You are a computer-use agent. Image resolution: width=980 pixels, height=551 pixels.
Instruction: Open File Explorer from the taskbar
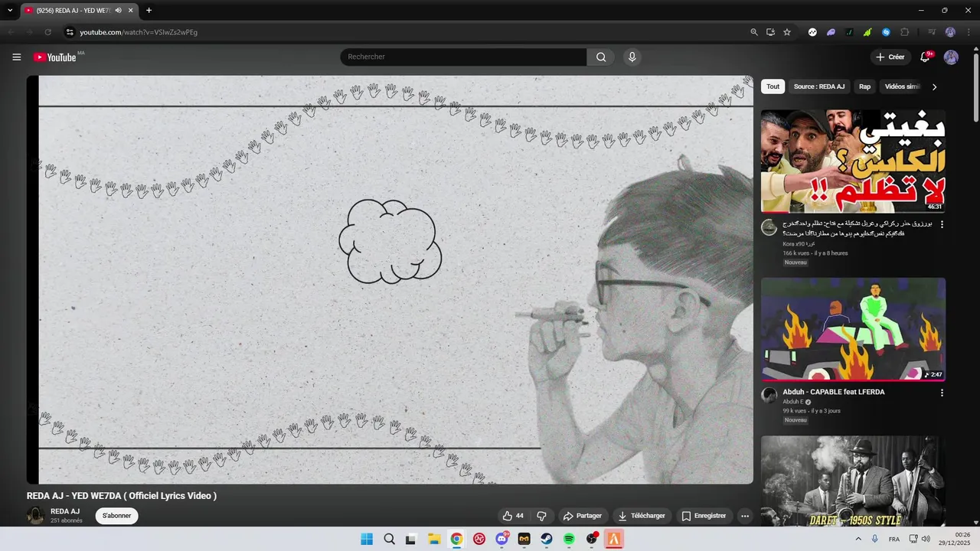(x=433, y=539)
